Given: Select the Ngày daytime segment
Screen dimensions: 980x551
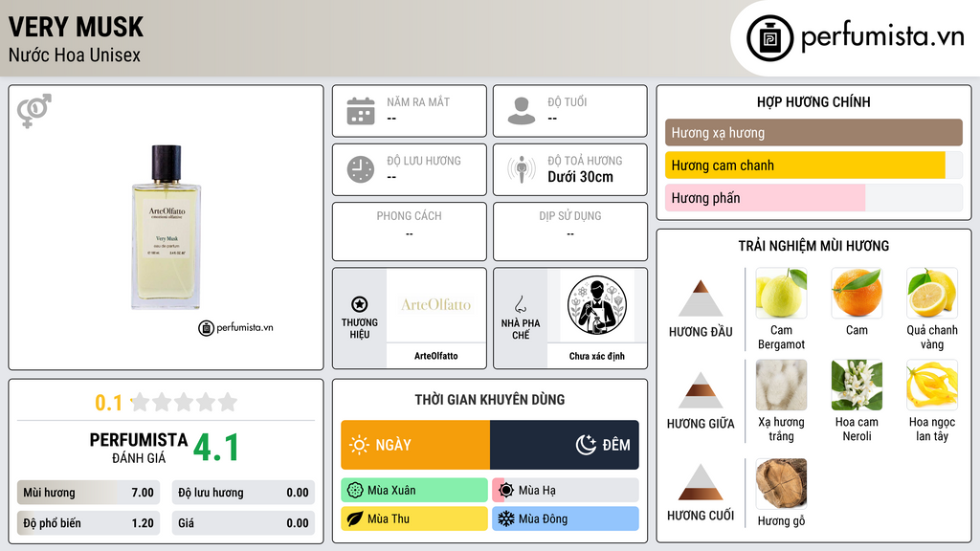Looking at the screenshot, I should coord(415,445).
